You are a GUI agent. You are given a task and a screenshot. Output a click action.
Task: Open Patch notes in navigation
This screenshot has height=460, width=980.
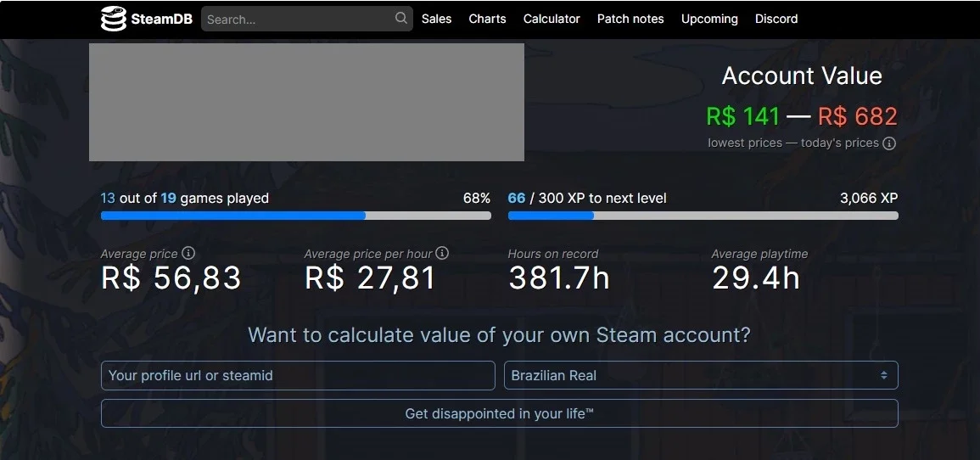click(x=630, y=19)
